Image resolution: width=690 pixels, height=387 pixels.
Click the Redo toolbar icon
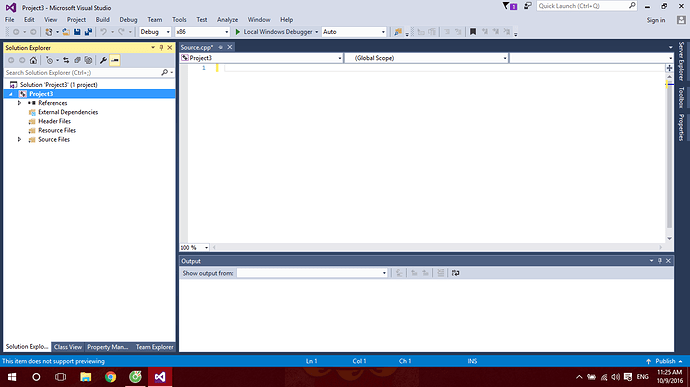pos(121,32)
